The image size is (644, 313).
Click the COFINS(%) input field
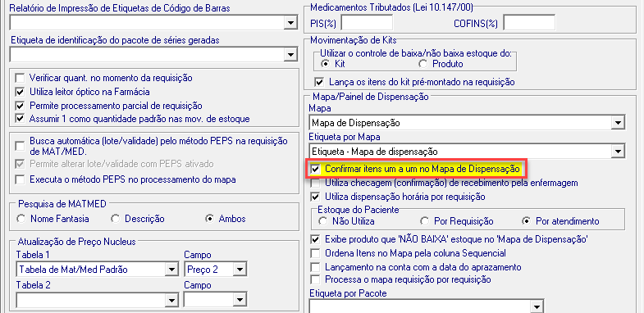529,23
